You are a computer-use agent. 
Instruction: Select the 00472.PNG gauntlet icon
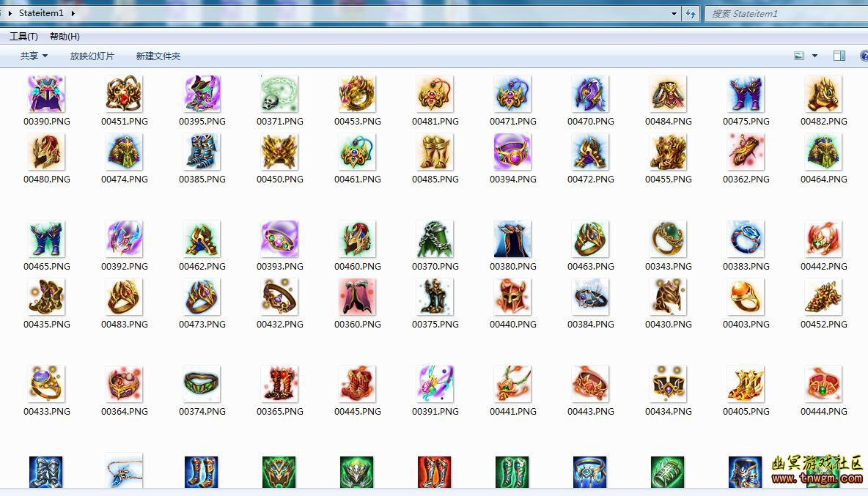point(591,152)
